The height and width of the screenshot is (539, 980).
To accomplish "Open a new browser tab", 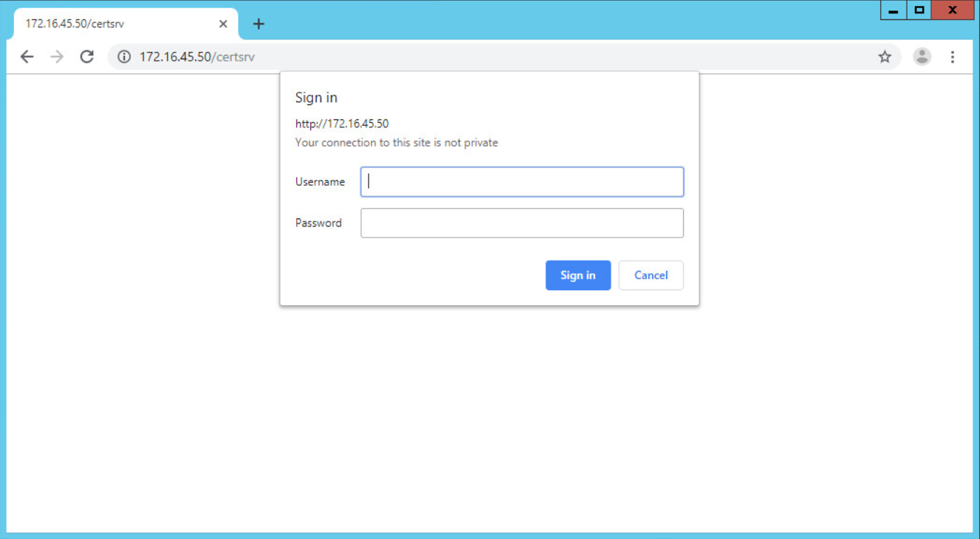I will click(258, 24).
